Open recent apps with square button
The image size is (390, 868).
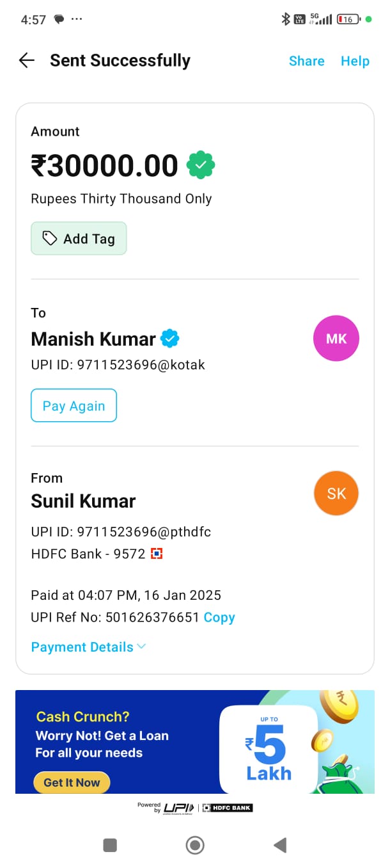(x=110, y=846)
